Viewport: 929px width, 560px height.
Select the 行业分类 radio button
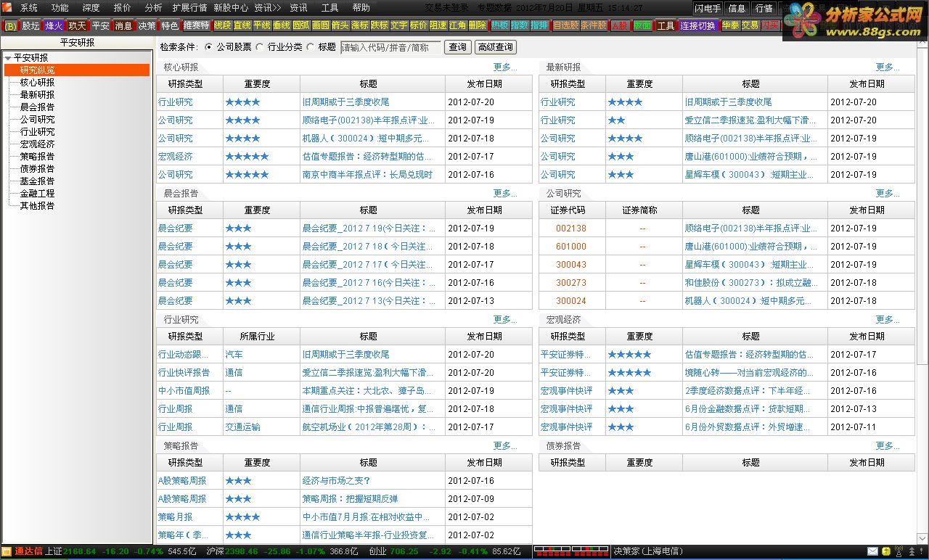260,47
